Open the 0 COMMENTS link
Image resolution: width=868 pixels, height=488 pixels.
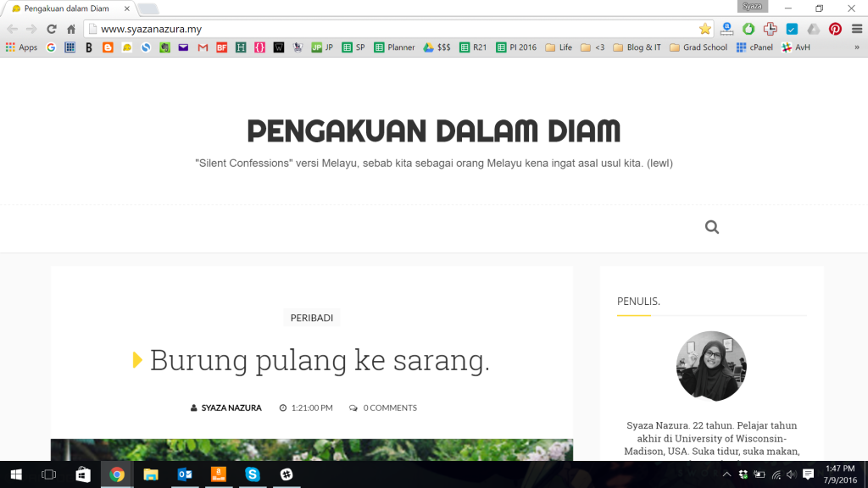pos(390,408)
